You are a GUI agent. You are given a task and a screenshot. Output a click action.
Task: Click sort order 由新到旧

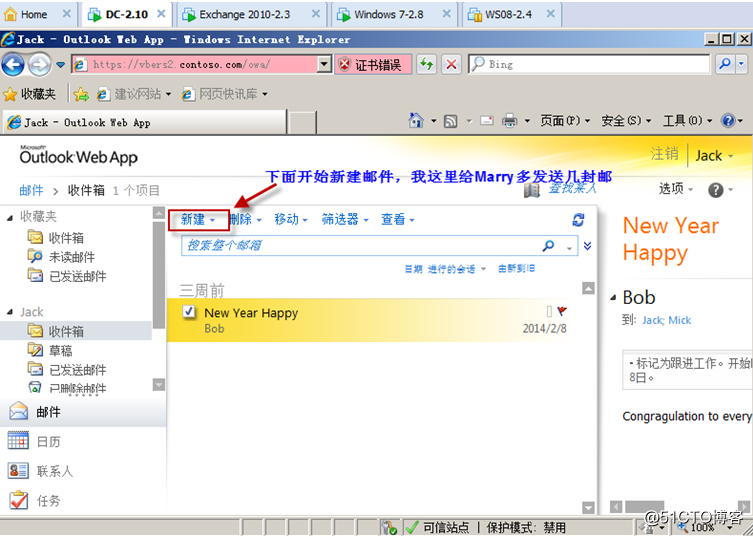click(x=516, y=268)
